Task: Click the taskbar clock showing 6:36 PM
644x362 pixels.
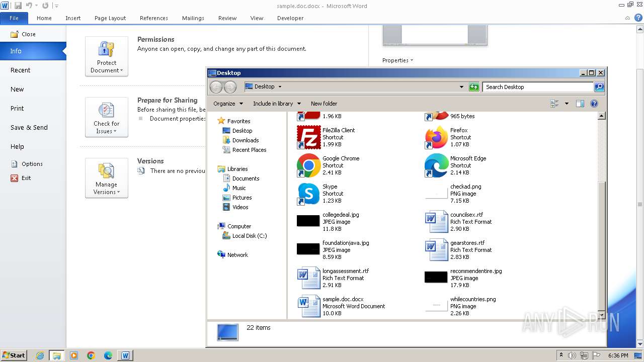Action: (618, 355)
